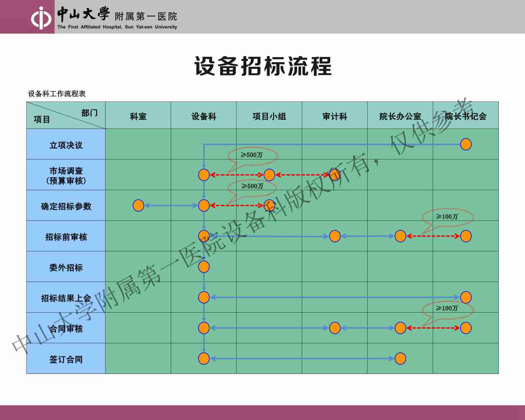525x420 pixels.
Task: Click the 合同审核 node under 审计科
Action: [335, 328]
